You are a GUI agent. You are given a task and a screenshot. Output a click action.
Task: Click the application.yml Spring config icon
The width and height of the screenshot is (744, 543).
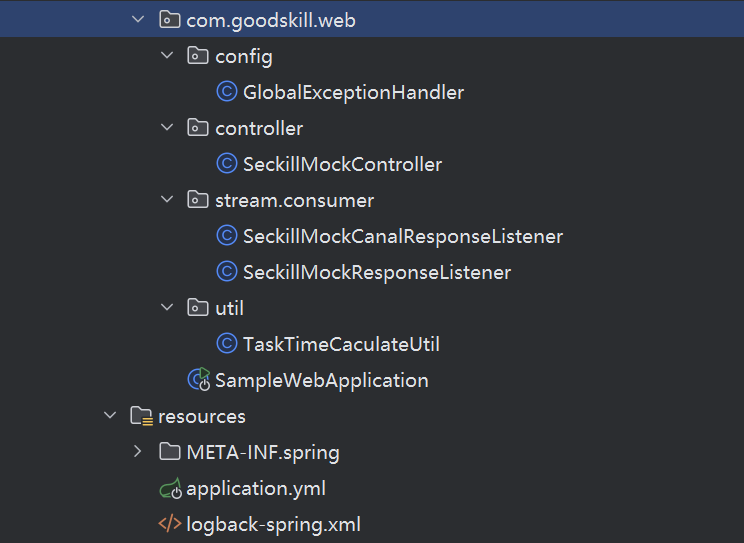[x=171, y=489]
